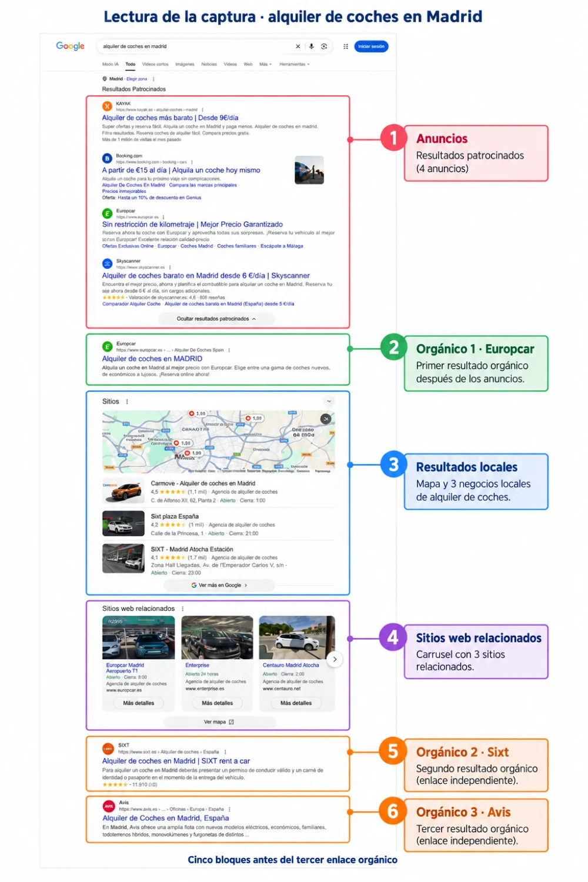Click the Elegir zona link
Screen dimensions: 588x882
(136, 79)
